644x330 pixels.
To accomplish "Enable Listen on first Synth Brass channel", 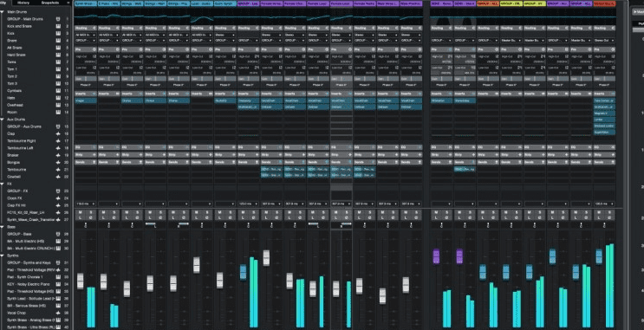I will 81,218.
